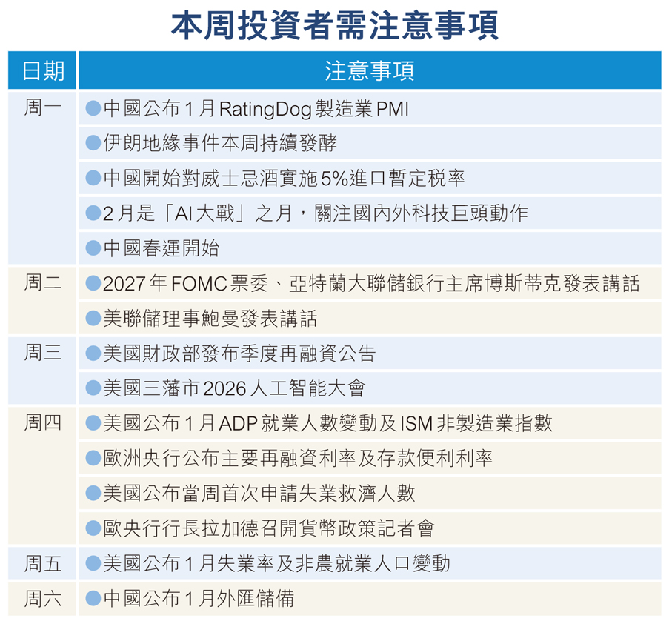The height and width of the screenshot is (624, 672).
Task: Click the 周一 date cell
Action: pyautogui.click(x=43, y=109)
